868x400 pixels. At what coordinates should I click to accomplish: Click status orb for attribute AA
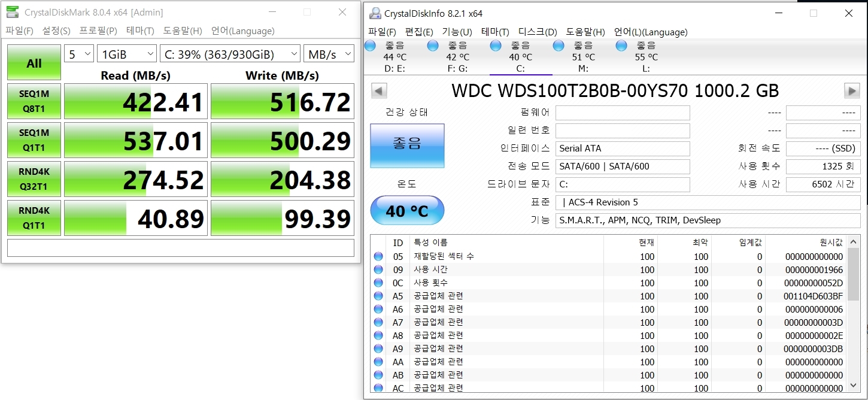pyautogui.click(x=378, y=362)
